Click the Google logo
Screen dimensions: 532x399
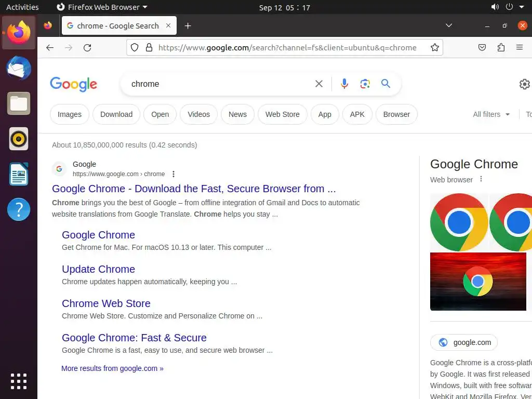click(74, 84)
